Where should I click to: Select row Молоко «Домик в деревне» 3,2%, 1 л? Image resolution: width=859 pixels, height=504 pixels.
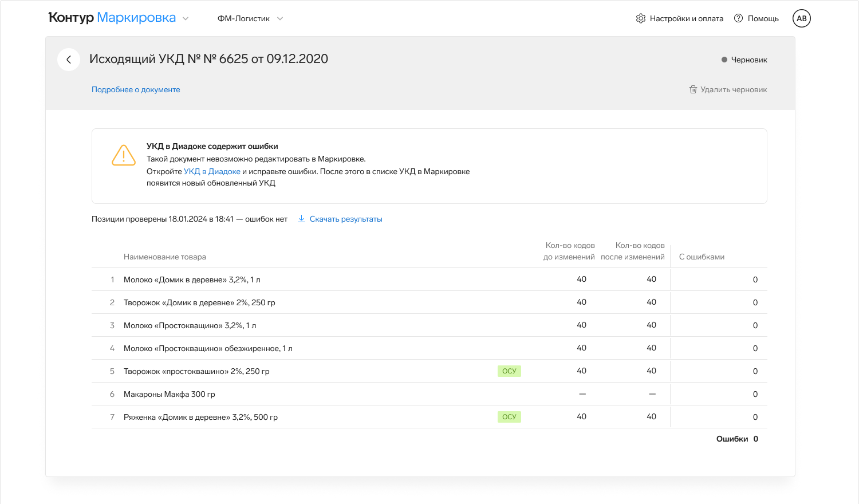429,279
